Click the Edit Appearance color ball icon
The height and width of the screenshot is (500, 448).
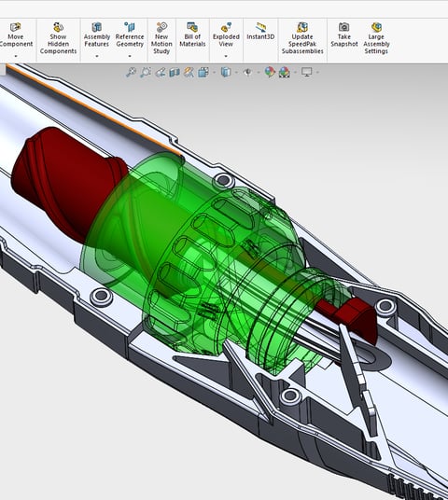click(270, 72)
